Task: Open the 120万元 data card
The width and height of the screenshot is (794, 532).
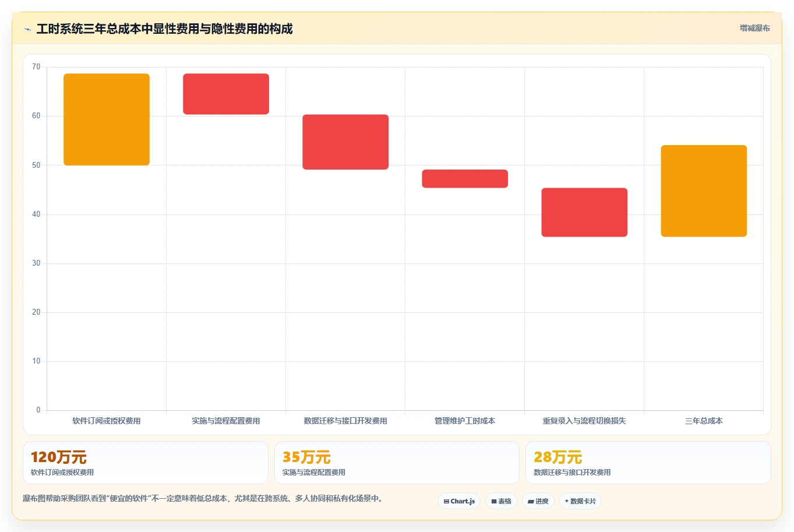Action: click(x=146, y=463)
